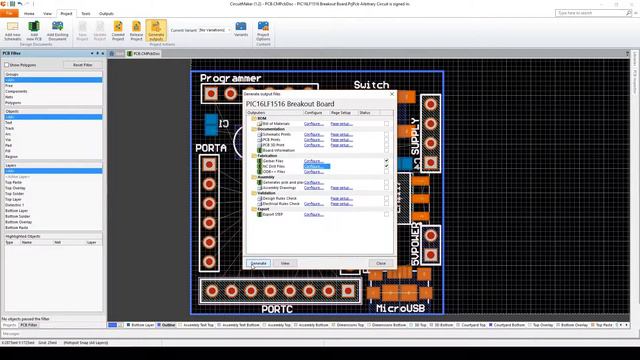This screenshot has width=640, height=360.
Task: Click Design Rules Check row icon
Action: pos(260,198)
